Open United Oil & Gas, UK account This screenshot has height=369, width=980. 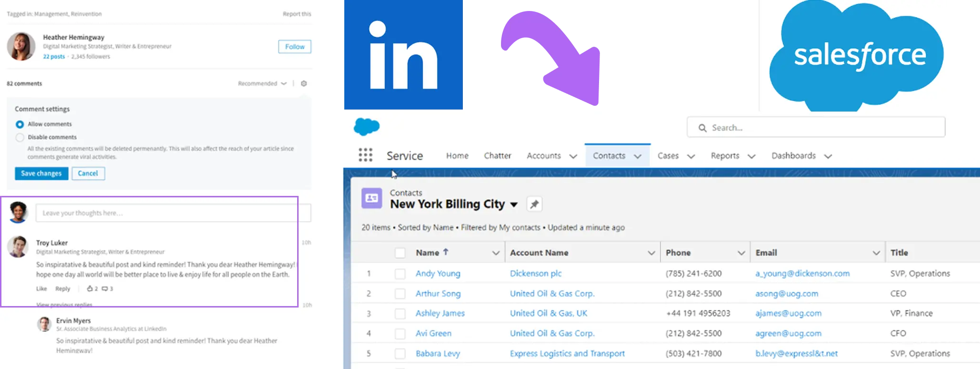pyautogui.click(x=549, y=313)
